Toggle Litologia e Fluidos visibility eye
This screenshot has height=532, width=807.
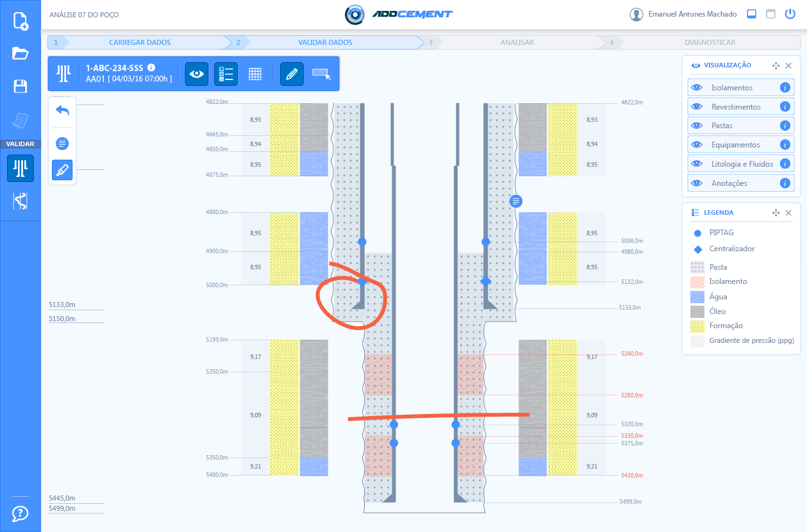[x=697, y=164]
